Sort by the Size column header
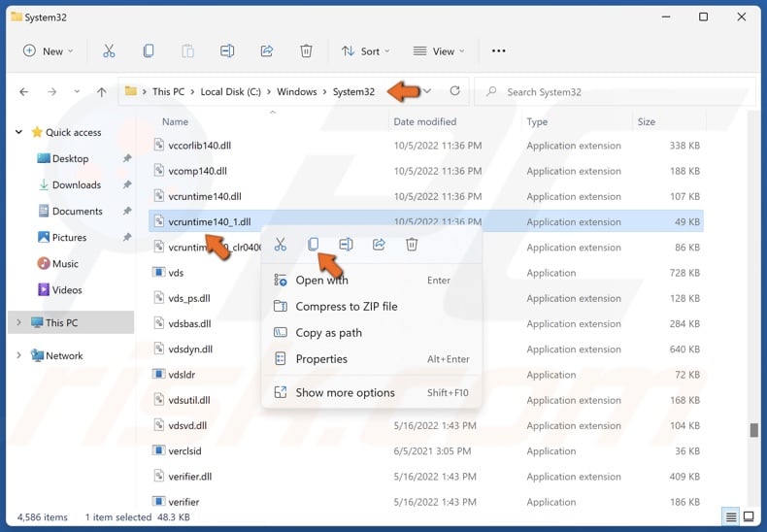767x532 pixels. pyautogui.click(x=647, y=121)
